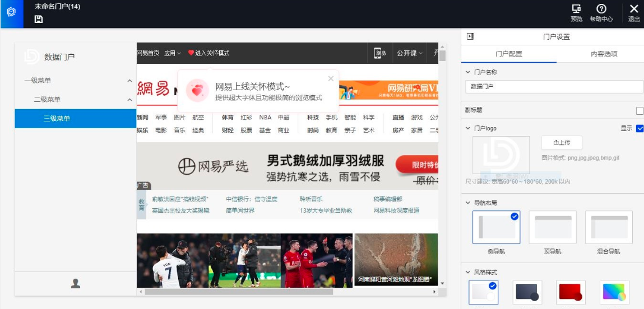Close the 网易上线关怀模式 popup

pyautogui.click(x=331, y=78)
